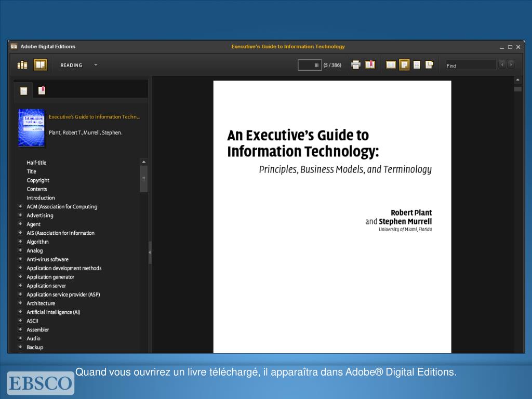Minimize the Adobe Digital Editions window
Image resolution: width=532 pixels, height=399 pixels.
(x=501, y=47)
